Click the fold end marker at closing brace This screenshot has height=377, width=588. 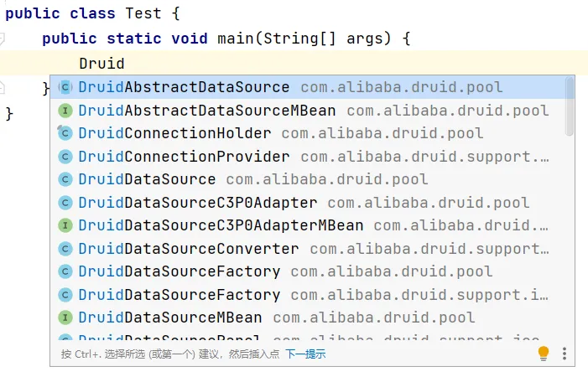(x=3, y=87)
